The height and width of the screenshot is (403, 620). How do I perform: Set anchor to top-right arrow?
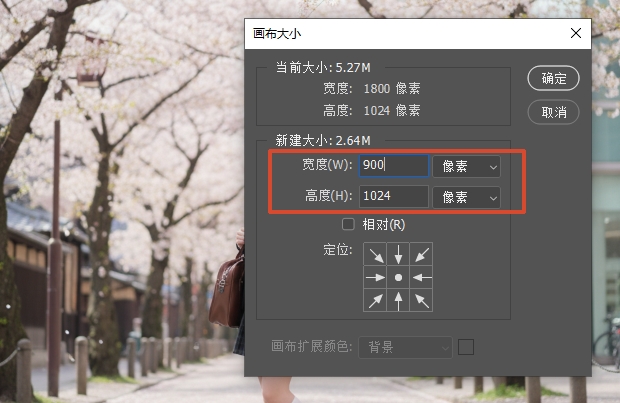[422, 254]
